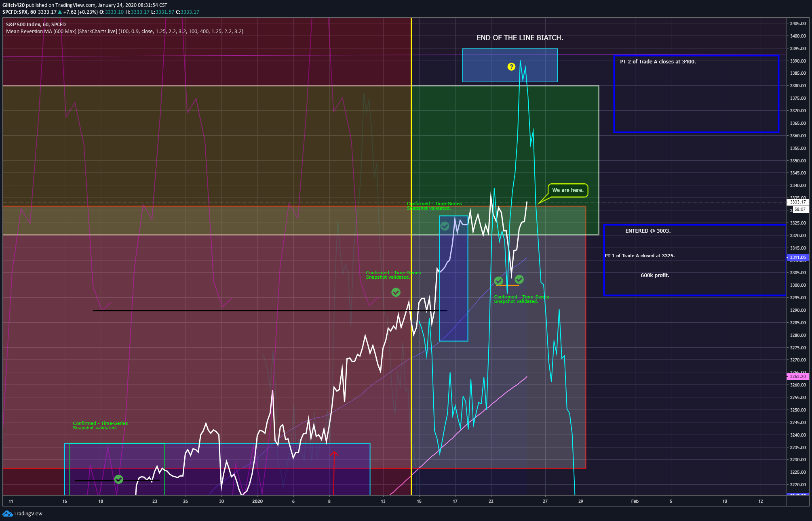
Task: Click the L:3331.57 low value
Action: click(163, 12)
